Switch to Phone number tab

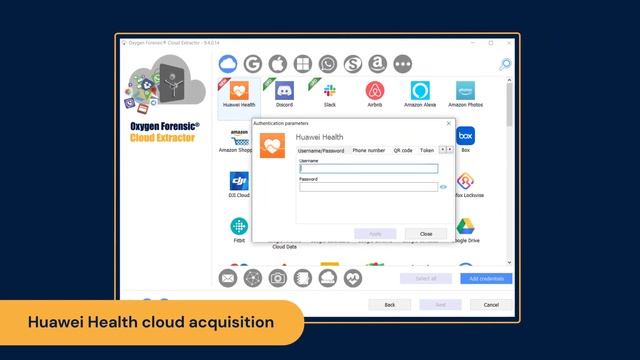pyautogui.click(x=369, y=151)
